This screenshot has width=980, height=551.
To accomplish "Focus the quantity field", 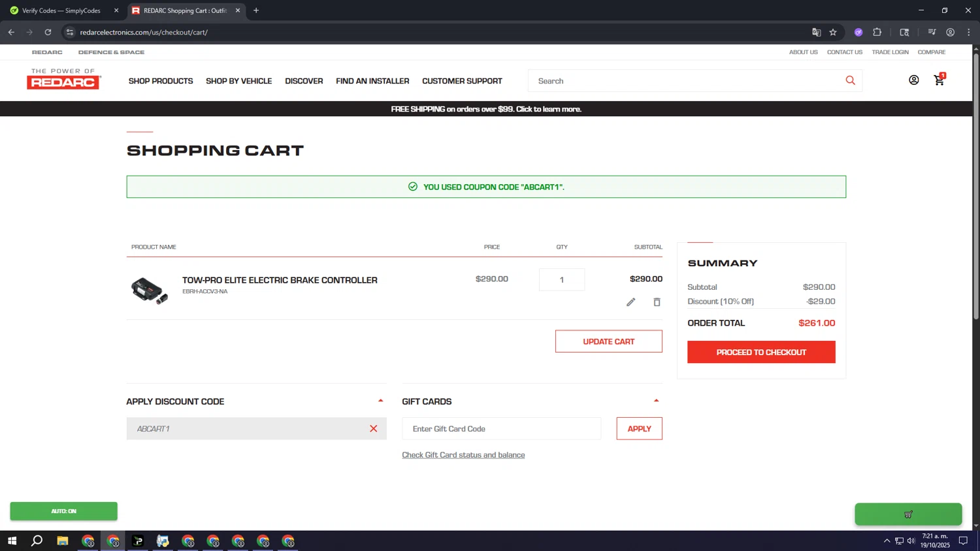I will point(562,279).
